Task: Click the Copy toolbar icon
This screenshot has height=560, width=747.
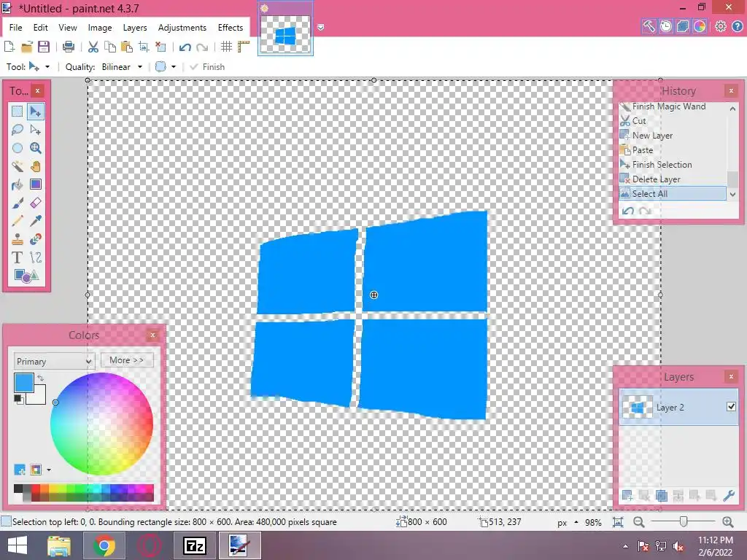Action: click(x=110, y=47)
